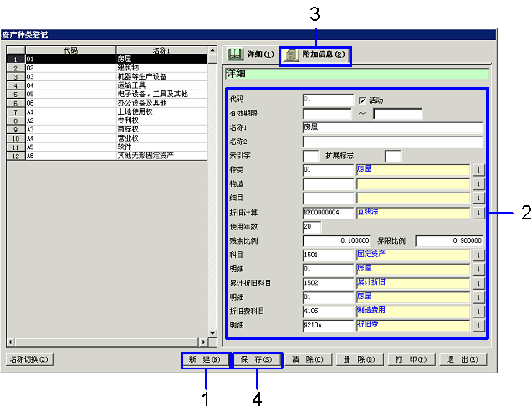Open lookup for 明细 under 折旧费科目
The height and width of the screenshot is (412, 532).
(x=478, y=326)
